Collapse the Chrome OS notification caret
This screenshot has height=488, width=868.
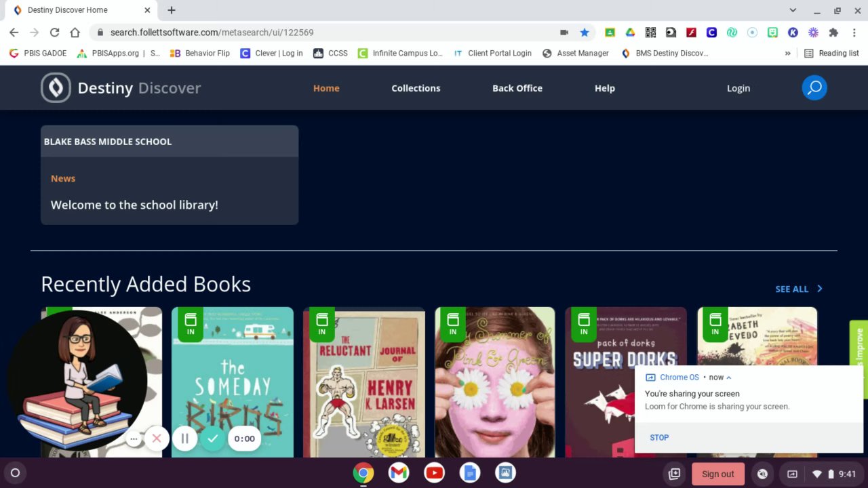click(x=729, y=378)
